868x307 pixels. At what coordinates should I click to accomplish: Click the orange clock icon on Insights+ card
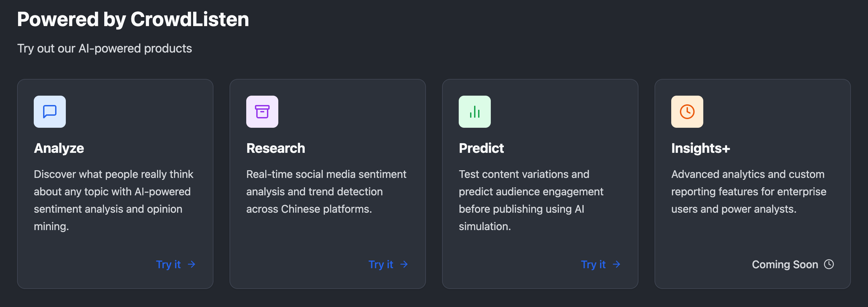(687, 112)
